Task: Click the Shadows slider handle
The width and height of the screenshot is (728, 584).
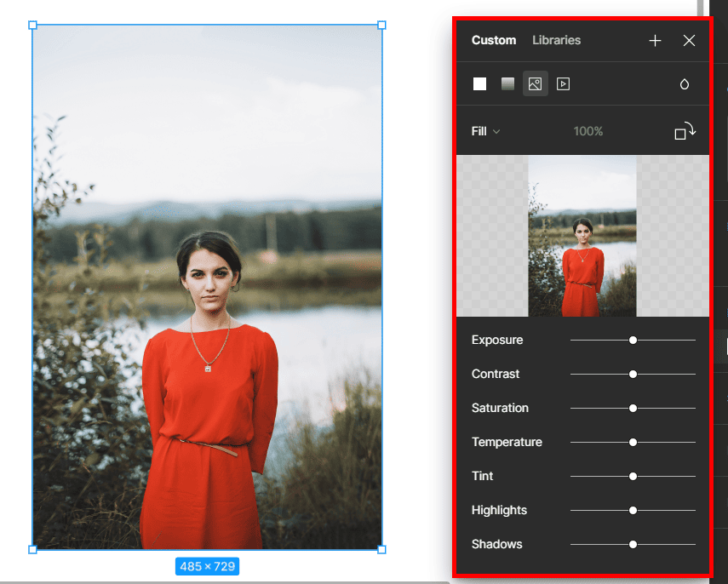Action: 633,544
